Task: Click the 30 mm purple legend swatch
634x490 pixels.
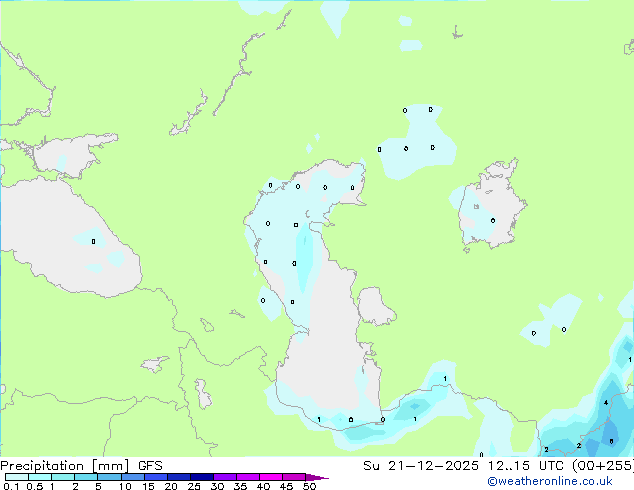Action: point(225,477)
